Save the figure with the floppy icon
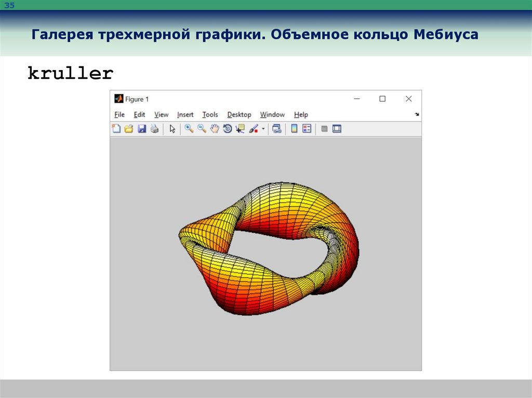The image size is (532, 398). pos(142,129)
